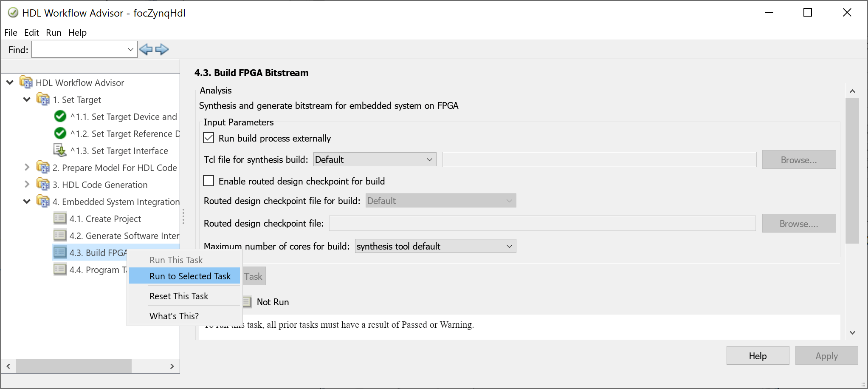
Task: Click the Find next blue arrow icon
Action: tap(162, 50)
